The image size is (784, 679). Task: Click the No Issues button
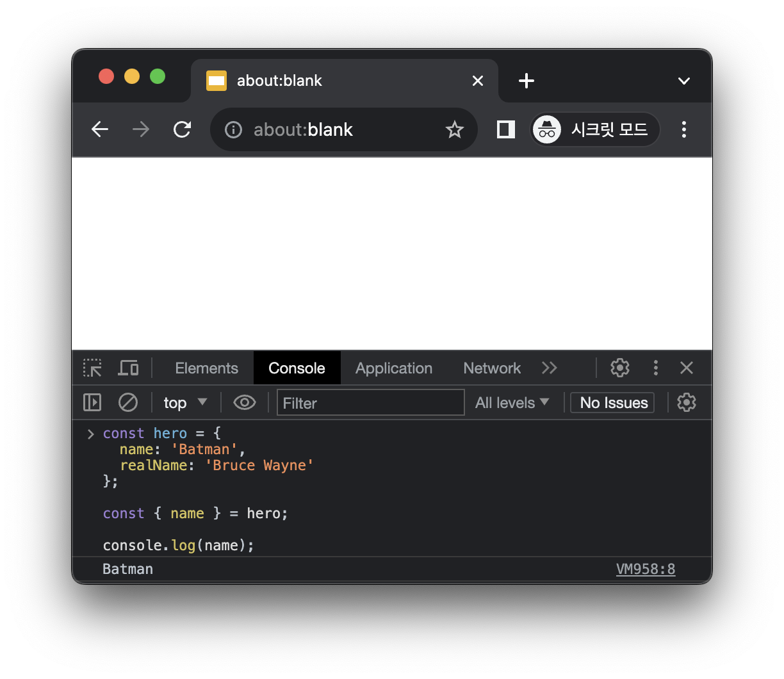[x=613, y=402]
